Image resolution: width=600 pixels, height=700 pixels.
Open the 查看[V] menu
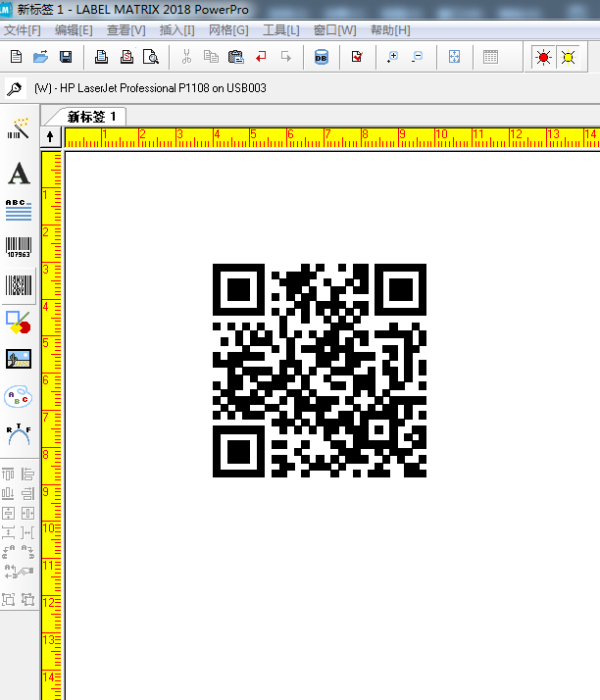click(x=125, y=30)
